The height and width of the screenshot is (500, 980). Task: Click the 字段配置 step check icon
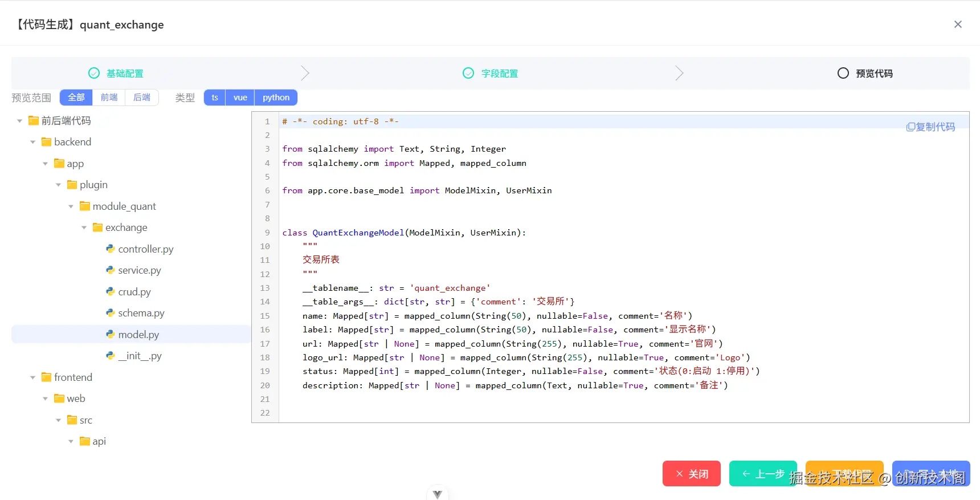pos(468,73)
